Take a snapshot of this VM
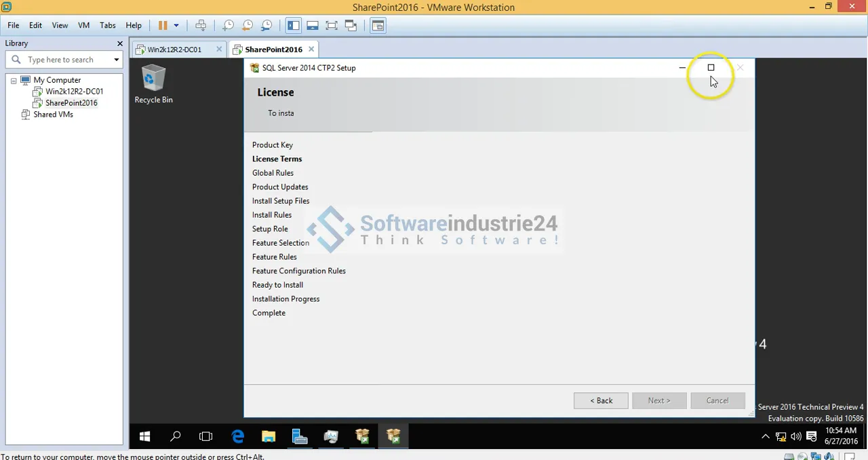This screenshot has width=868, height=460. pos(229,26)
